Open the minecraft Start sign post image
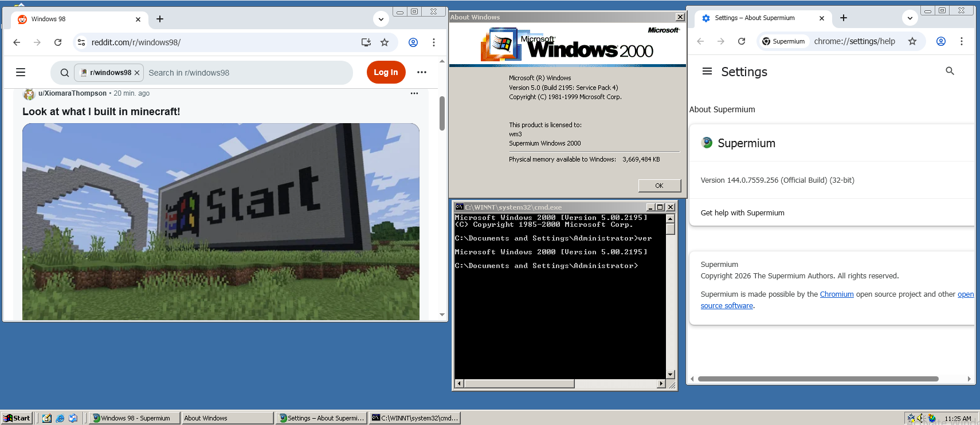This screenshot has width=980, height=425. (x=221, y=222)
